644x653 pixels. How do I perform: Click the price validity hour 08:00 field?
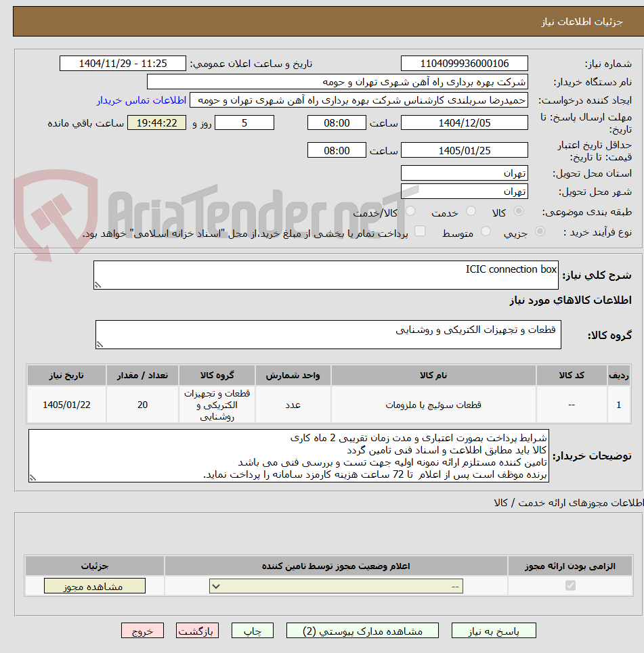(x=337, y=150)
